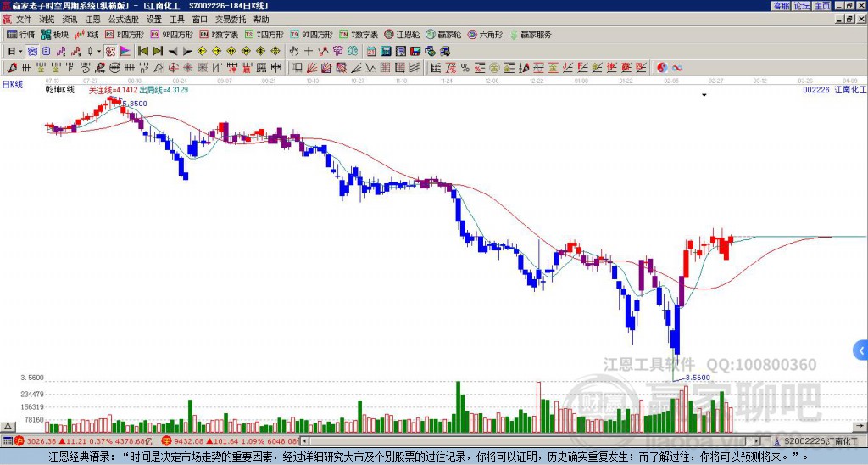Viewport: 868px width, 465px height.
Task: Open the 9T四方形 tool
Action: tap(312, 34)
